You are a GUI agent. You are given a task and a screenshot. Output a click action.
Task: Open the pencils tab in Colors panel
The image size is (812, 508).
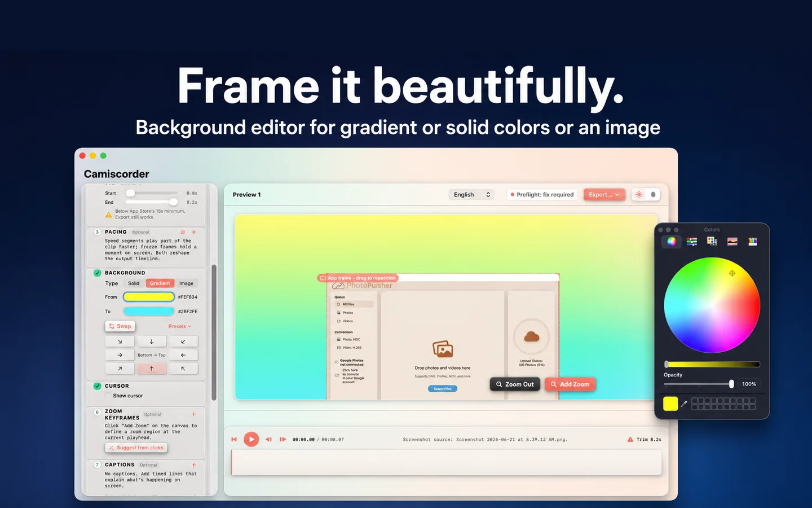click(753, 242)
